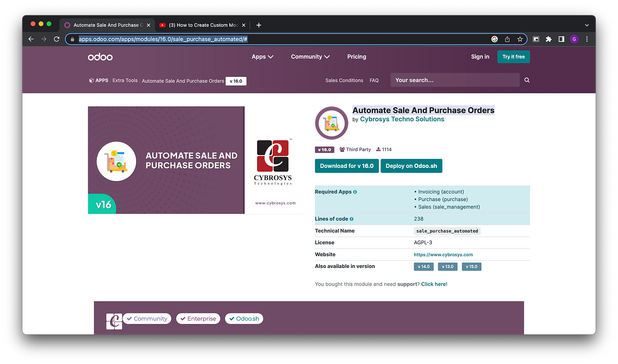Click Download for v 16.0 button
The image size is (618, 364).
pos(347,166)
